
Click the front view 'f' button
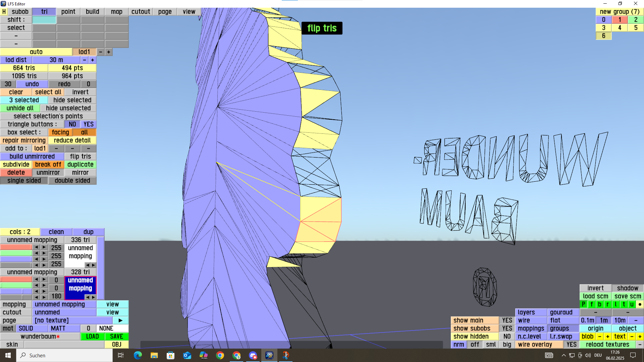point(591,304)
